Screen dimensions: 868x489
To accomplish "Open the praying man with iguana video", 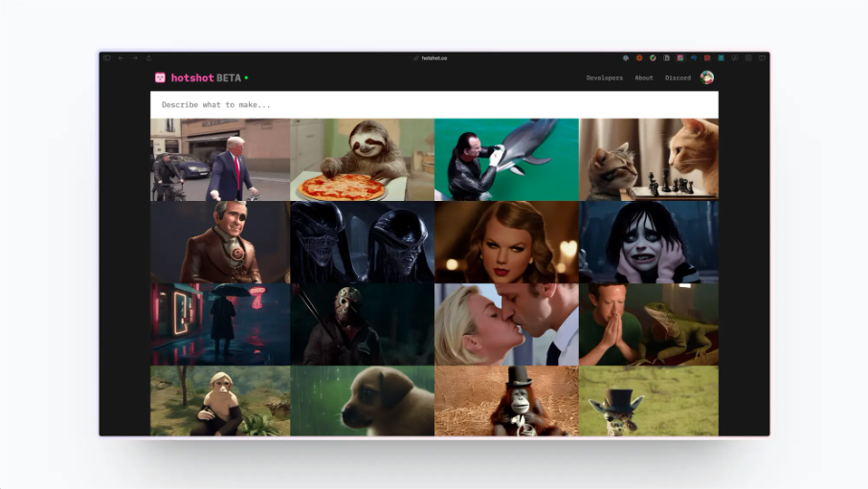I will pos(649,324).
